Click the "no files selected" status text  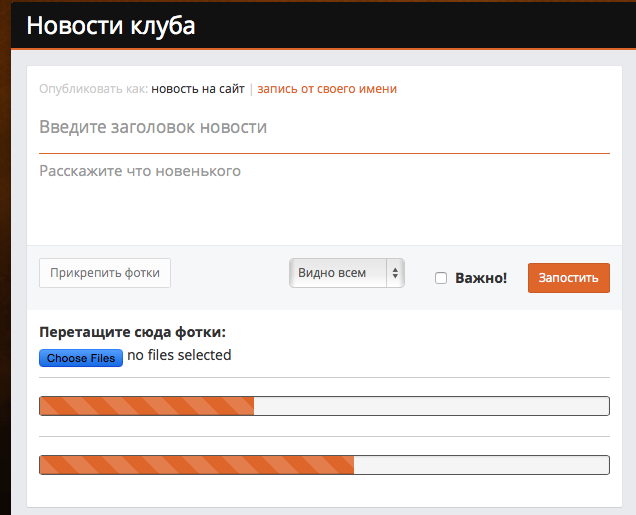(x=179, y=355)
